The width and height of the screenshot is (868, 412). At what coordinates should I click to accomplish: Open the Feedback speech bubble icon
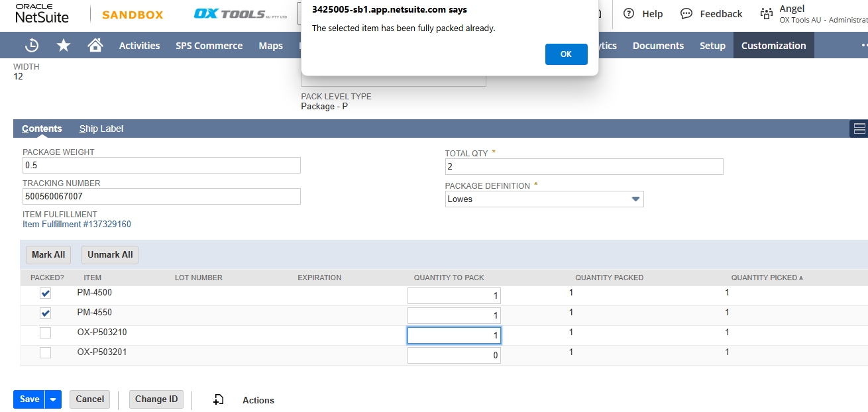point(686,14)
